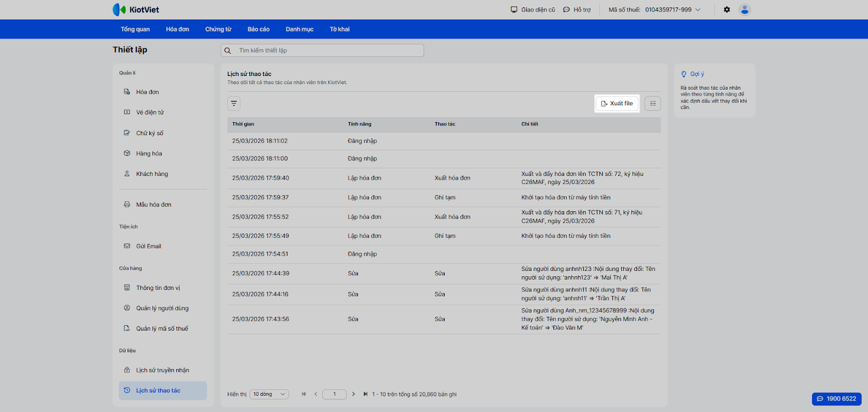The height and width of the screenshot is (412, 868).
Task: Select Chữ ký số in sidebar
Action: (x=150, y=133)
